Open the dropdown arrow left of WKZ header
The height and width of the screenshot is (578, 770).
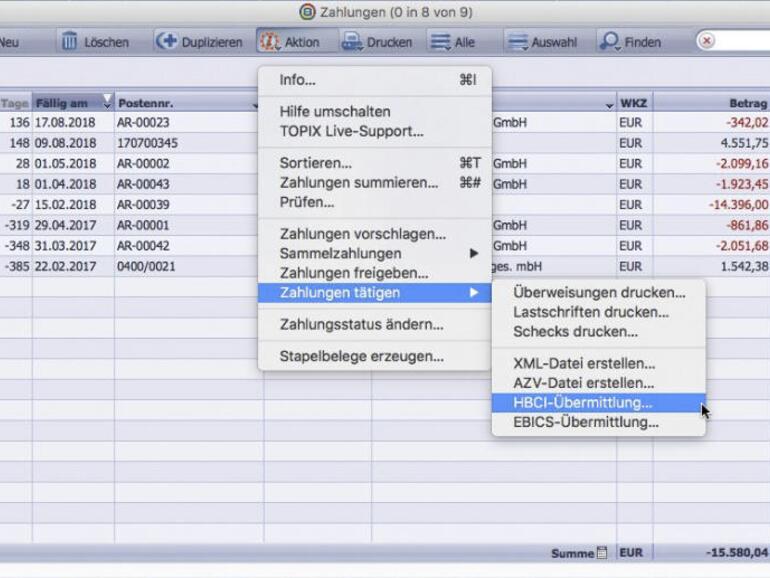point(609,105)
